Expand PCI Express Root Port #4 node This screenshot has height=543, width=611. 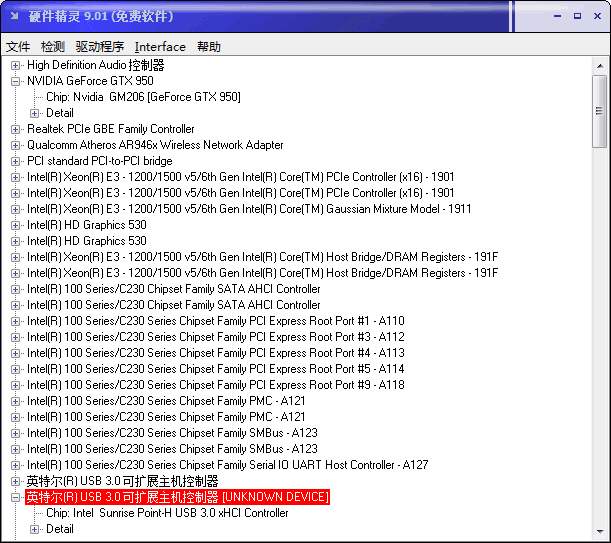[15, 353]
